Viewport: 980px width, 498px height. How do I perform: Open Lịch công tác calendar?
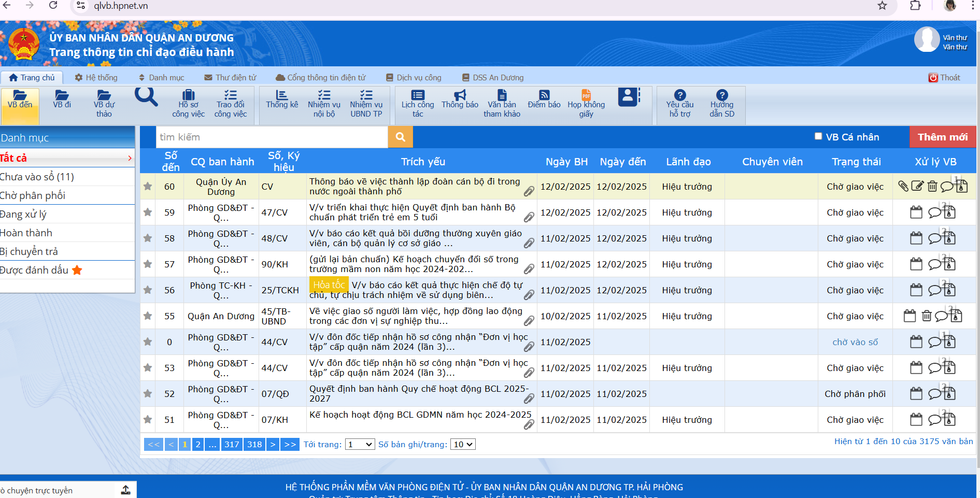pos(418,104)
